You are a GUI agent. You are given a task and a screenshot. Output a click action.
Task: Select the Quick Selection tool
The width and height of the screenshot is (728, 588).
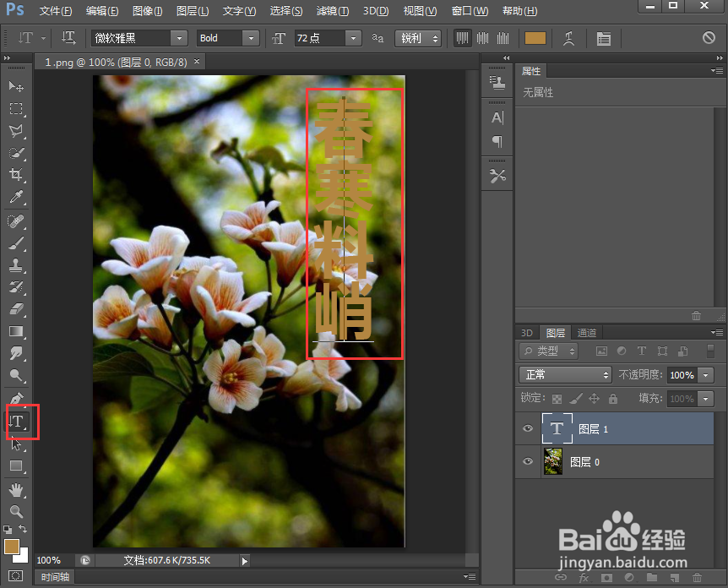click(16, 153)
